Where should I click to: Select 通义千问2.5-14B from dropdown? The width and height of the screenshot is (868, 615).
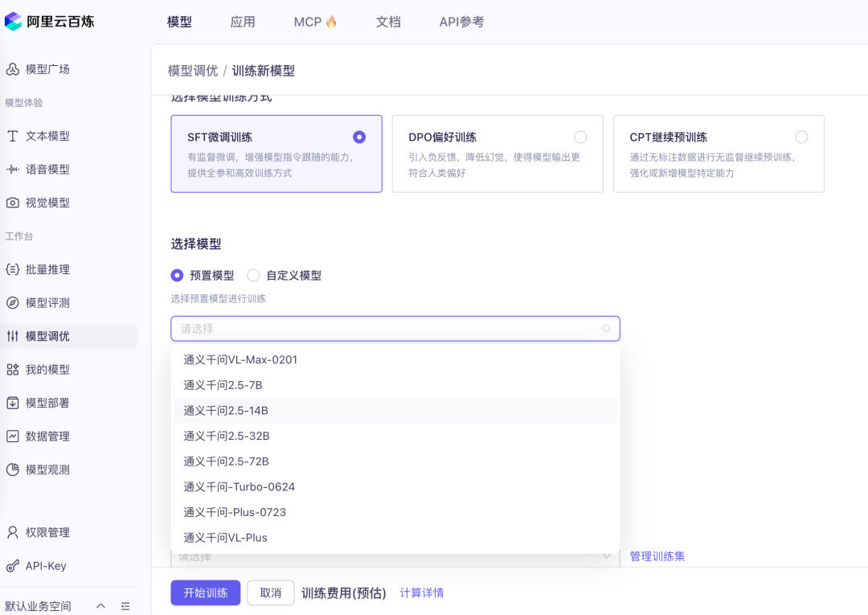point(395,411)
